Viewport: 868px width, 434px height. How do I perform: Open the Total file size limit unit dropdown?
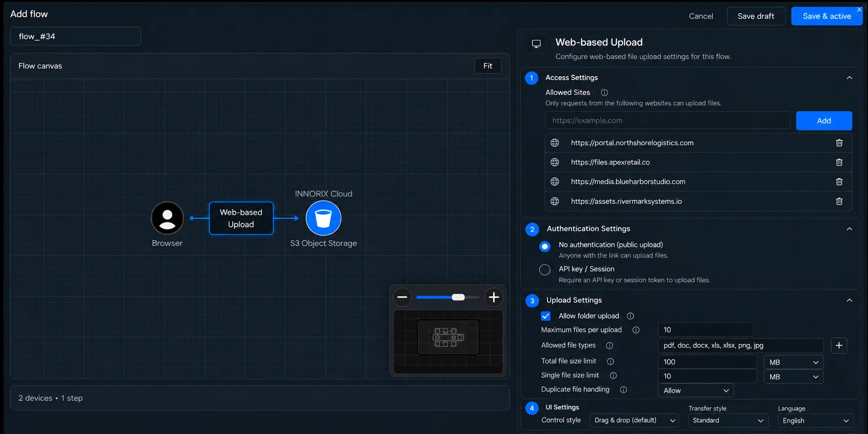tap(794, 362)
